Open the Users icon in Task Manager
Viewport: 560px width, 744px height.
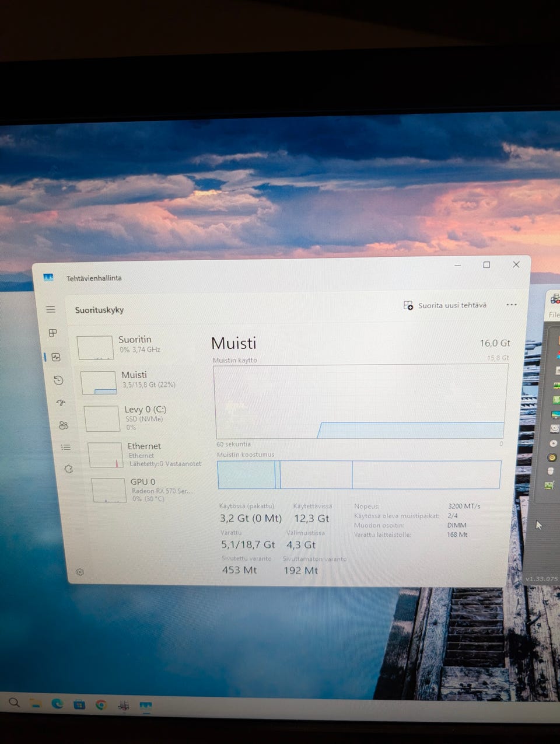coord(64,425)
